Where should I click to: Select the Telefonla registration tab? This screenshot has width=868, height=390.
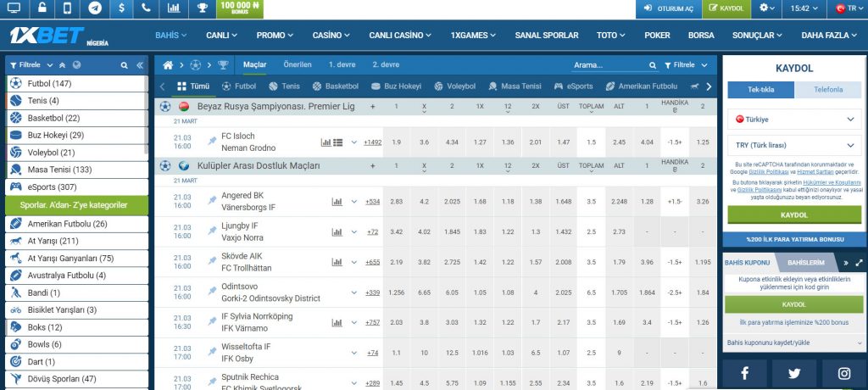pyautogui.click(x=828, y=90)
